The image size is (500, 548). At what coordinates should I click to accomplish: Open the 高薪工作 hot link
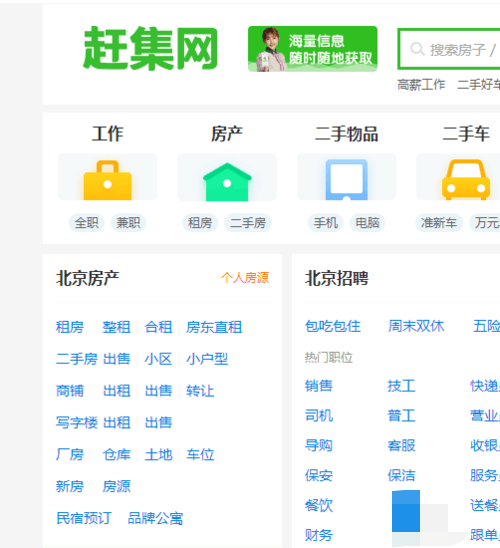pos(421,85)
